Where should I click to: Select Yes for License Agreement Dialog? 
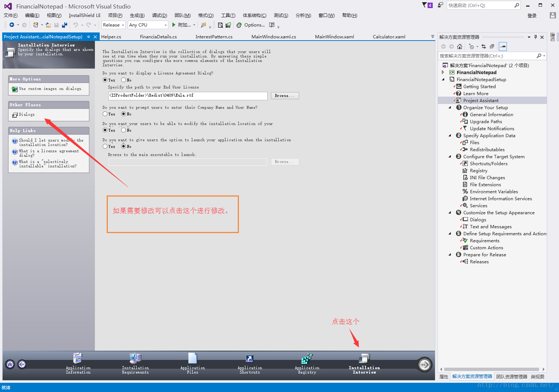pos(105,80)
